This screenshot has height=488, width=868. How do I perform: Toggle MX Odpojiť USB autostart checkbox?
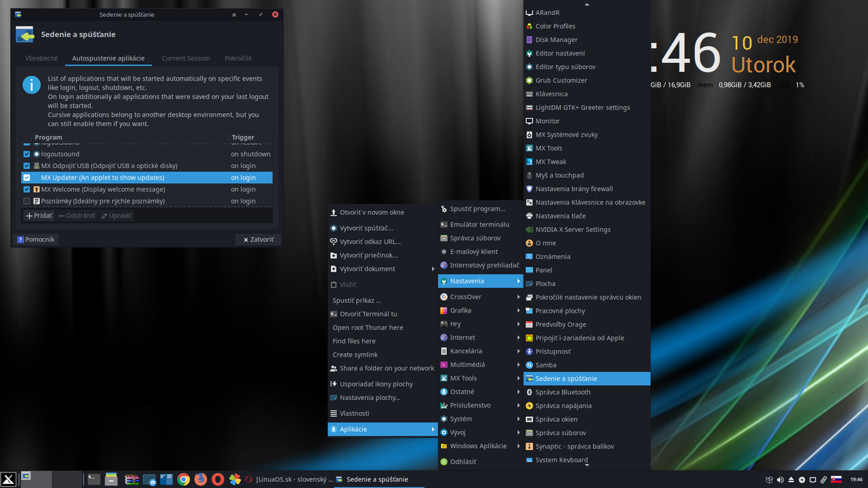(27, 165)
